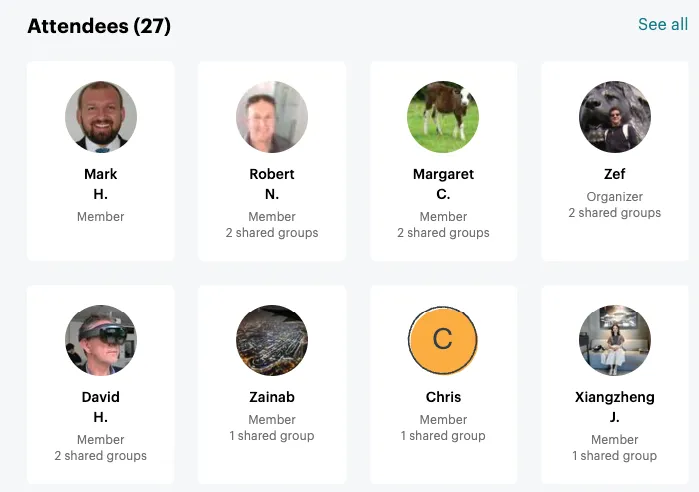Click Zef's Organizer role label
The width and height of the screenshot is (699, 492).
click(615, 197)
